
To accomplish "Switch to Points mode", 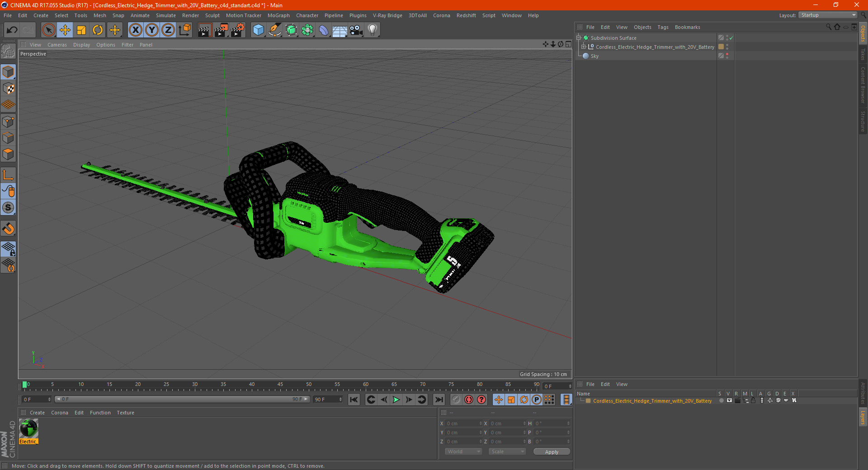I will coord(8,122).
